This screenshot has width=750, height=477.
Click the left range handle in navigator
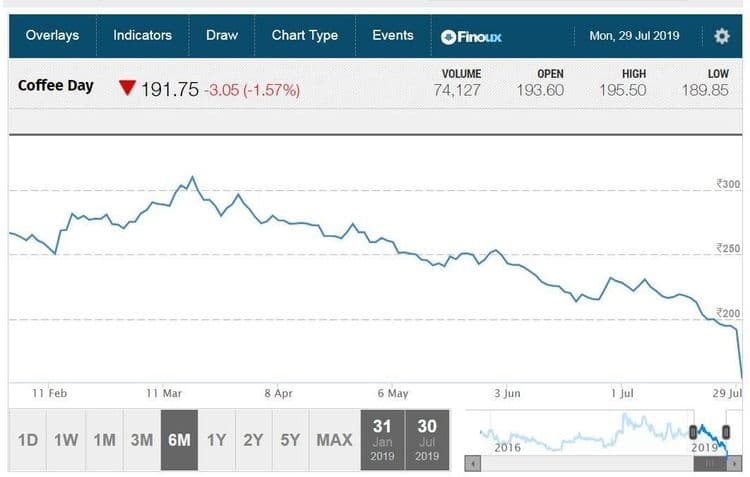693,431
